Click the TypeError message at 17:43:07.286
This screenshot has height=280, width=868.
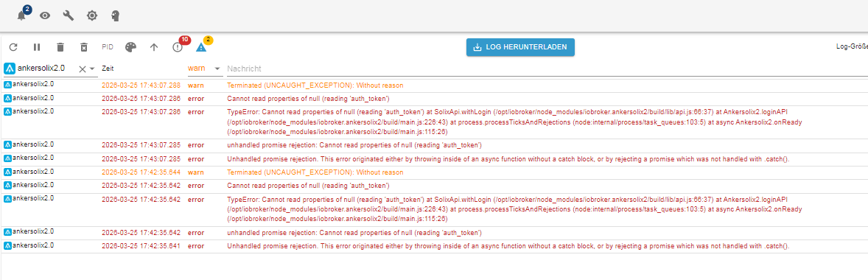click(514, 122)
